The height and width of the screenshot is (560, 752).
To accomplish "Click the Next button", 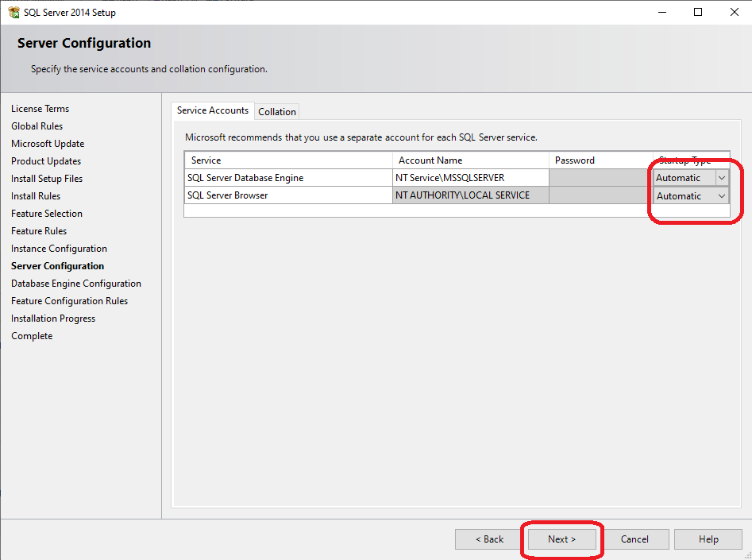I will (x=561, y=539).
